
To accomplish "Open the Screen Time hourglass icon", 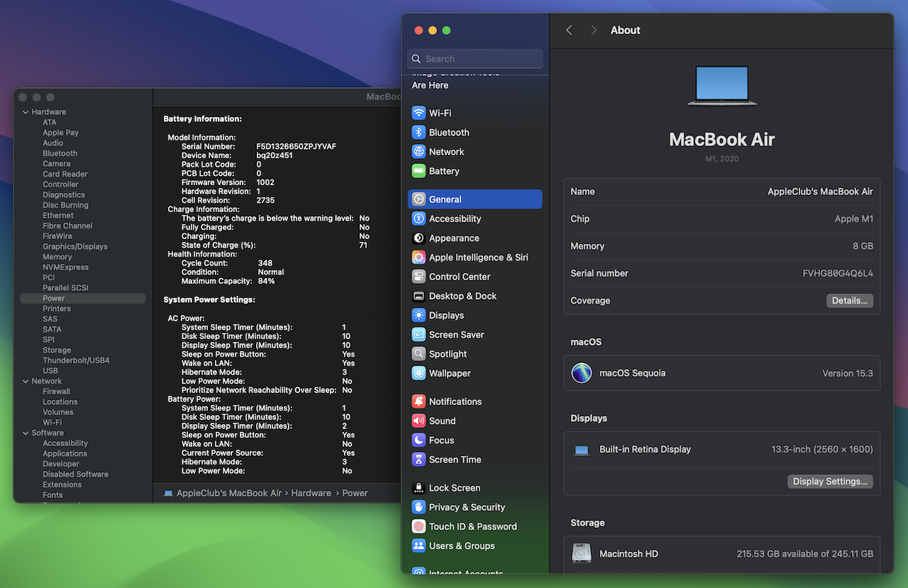I will [419, 460].
